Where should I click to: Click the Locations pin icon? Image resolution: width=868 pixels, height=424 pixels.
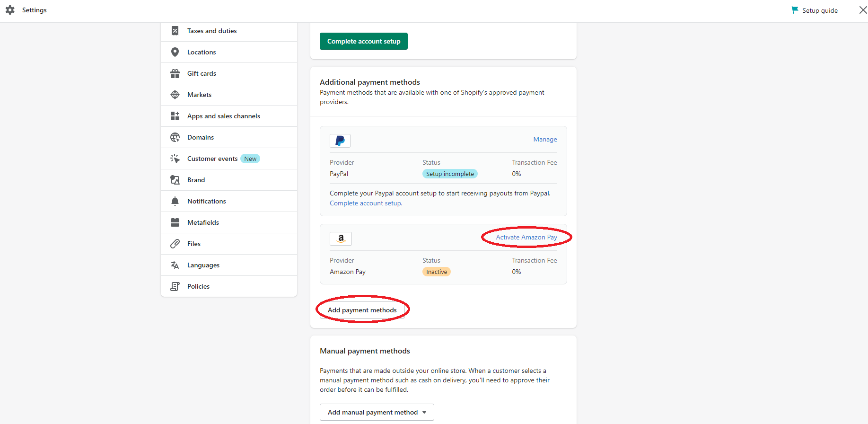pyautogui.click(x=175, y=52)
